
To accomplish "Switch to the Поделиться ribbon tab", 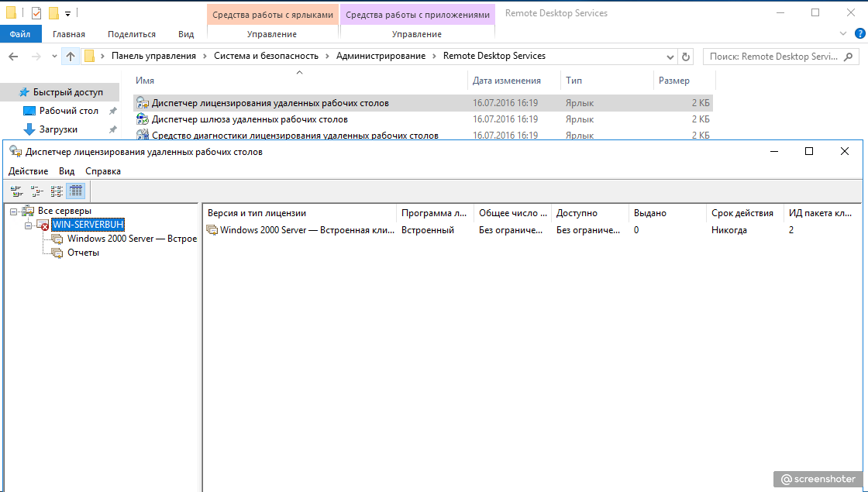I will [x=132, y=34].
